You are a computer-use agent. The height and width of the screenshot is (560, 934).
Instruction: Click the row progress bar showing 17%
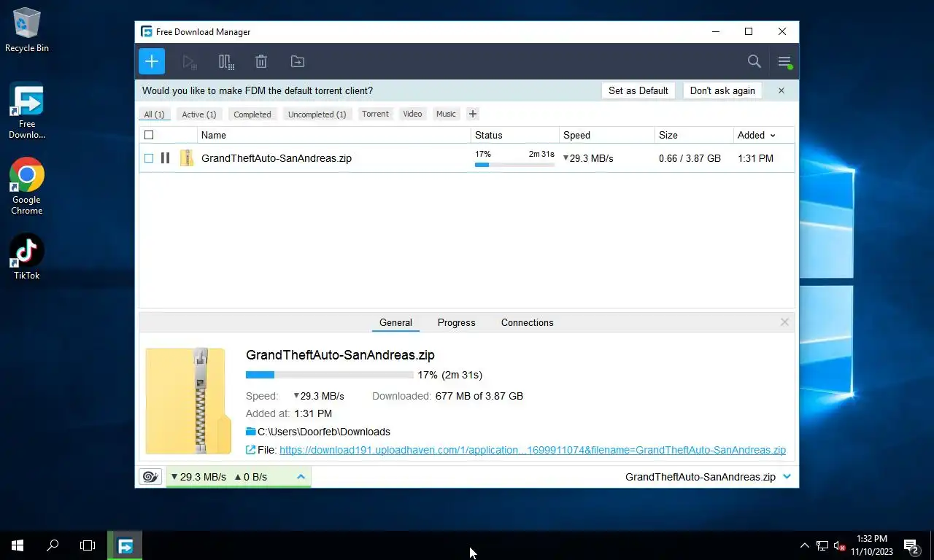514,165
